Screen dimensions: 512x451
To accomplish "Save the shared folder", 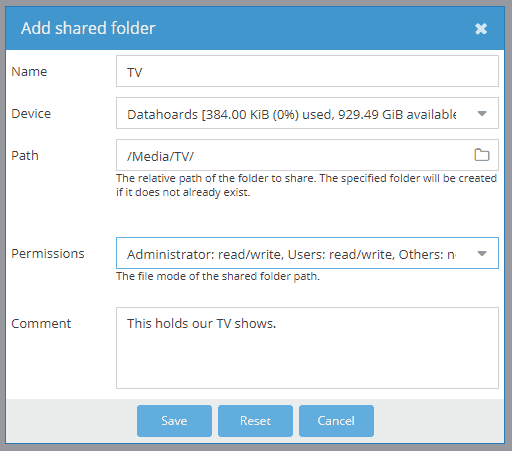I will 174,421.
